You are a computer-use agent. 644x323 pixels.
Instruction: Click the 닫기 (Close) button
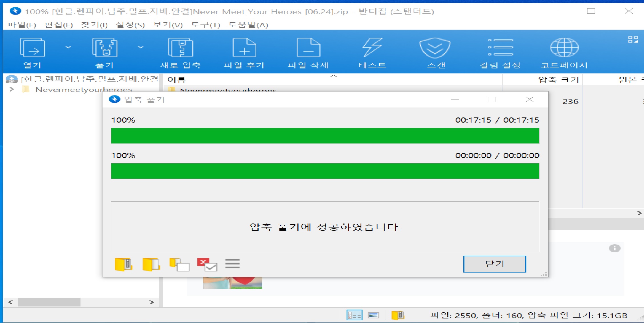click(494, 264)
